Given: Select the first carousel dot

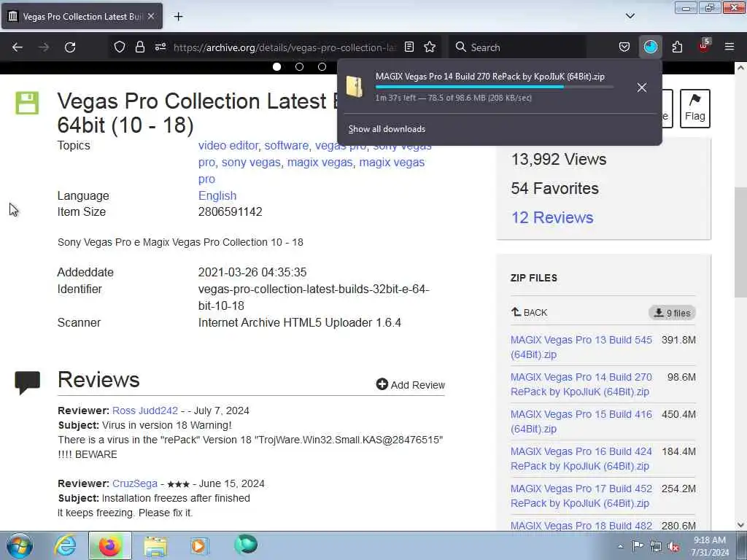Looking at the screenshot, I should coord(276,66).
